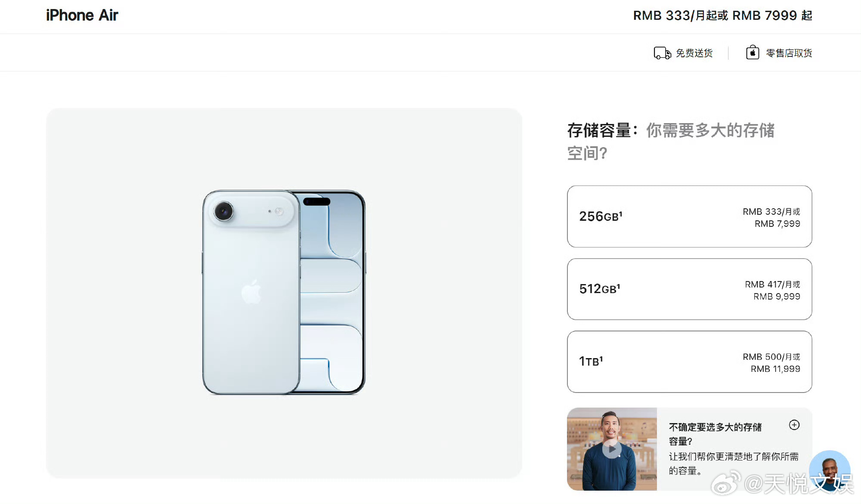Select the 256GB storage option
The image size is (861, 504).
690,216
